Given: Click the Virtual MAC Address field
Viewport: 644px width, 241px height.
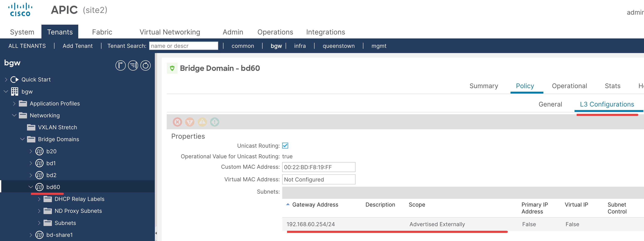Looking at the screenshot, I should pyautogui.click(x=318, y=179).
